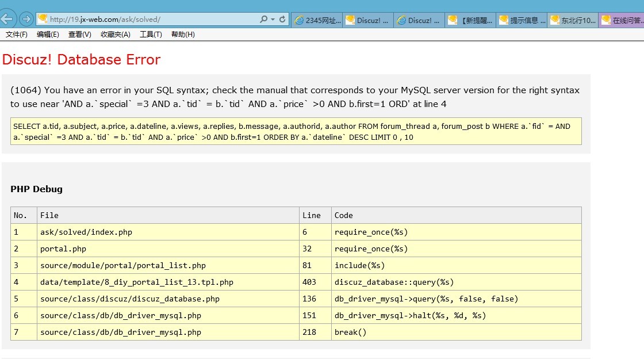The image size is (644, 359).
Task: Click the portal.php file cell
Action: [168, 249]
